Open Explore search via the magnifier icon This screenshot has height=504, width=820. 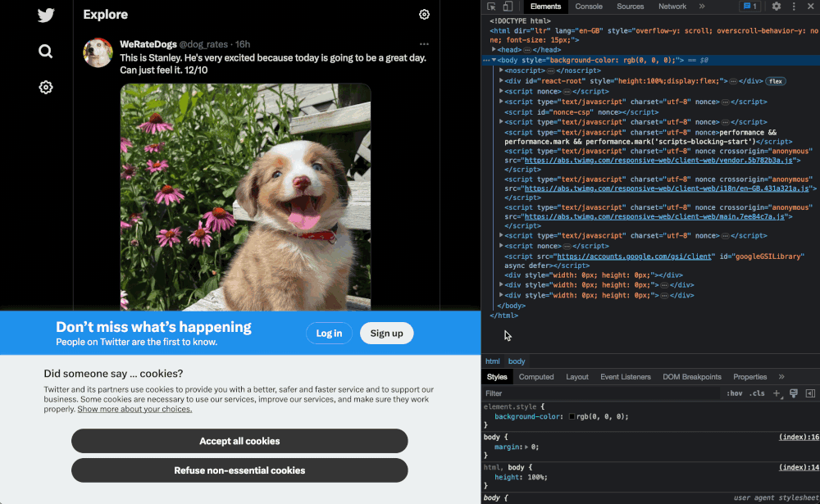45,51
